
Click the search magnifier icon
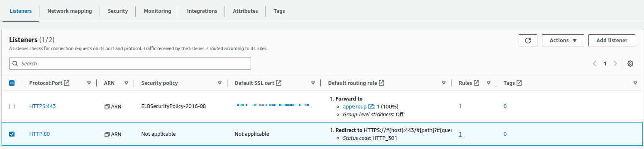pyautogui.click(x=15, y=63)
